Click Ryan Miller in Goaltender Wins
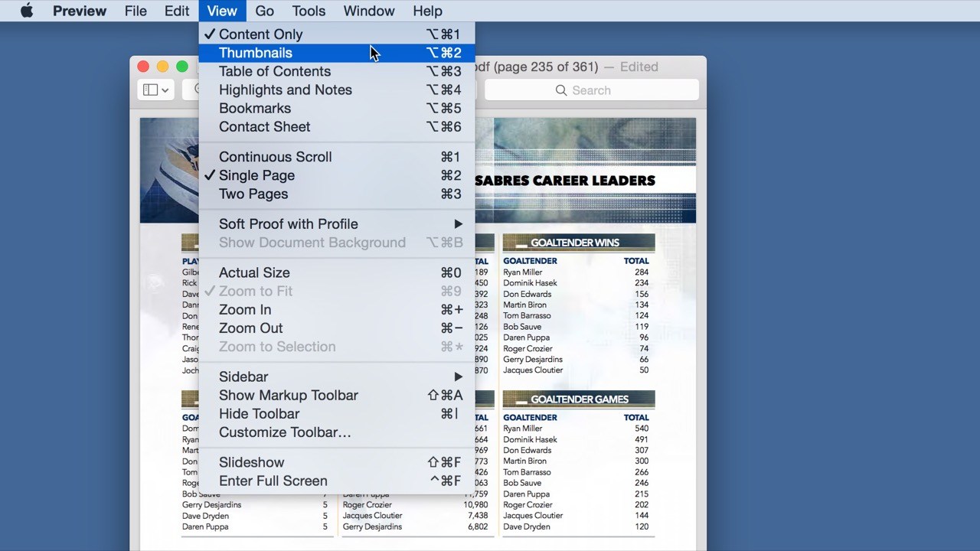 523,272
